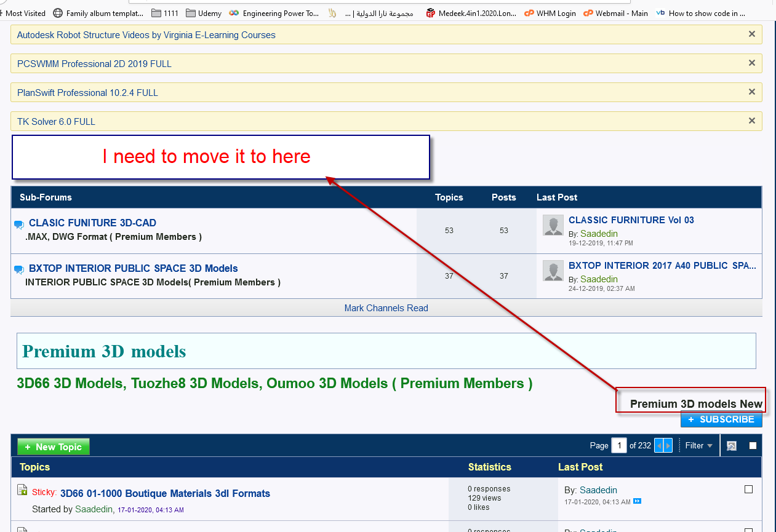Click the '19-12-2019, 11:47 PM' timestamp
Screen dimensions: 776x532
click(601, 243)
